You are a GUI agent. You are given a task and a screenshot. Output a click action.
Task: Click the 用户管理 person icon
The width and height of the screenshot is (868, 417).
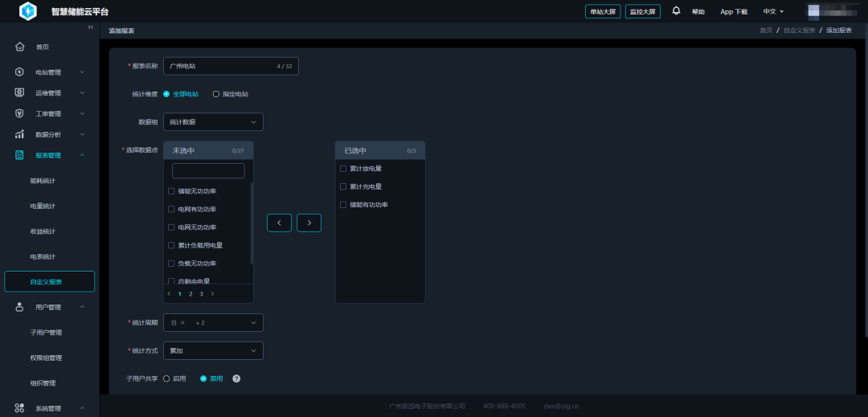click(19, 307)
